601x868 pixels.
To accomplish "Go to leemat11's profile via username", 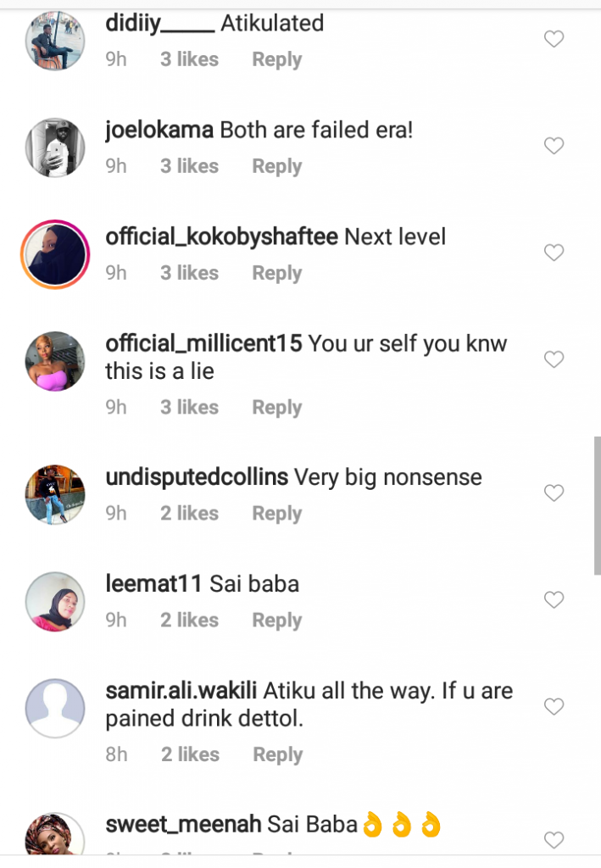I will pos(153,584).
